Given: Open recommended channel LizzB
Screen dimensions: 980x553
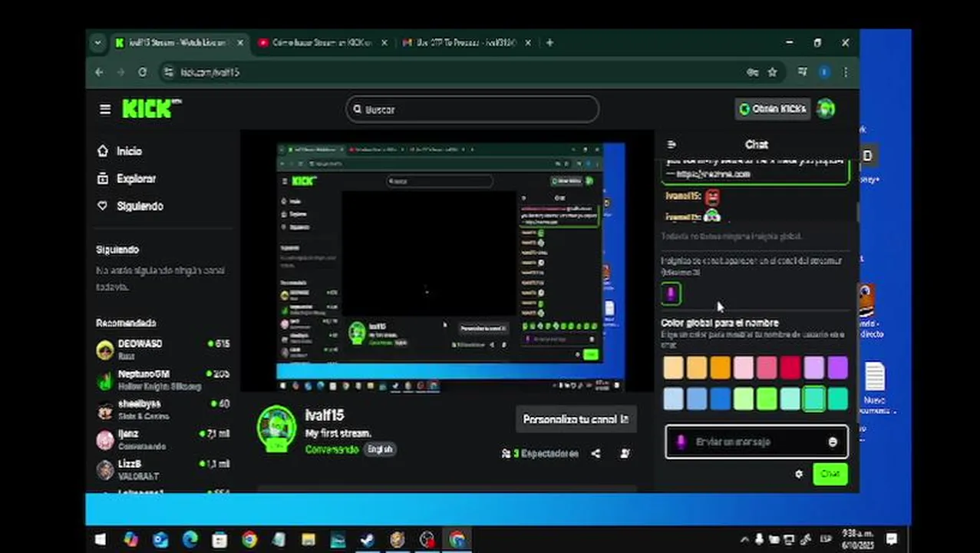Looking at the screenshot, I should (x=163, y=469).
